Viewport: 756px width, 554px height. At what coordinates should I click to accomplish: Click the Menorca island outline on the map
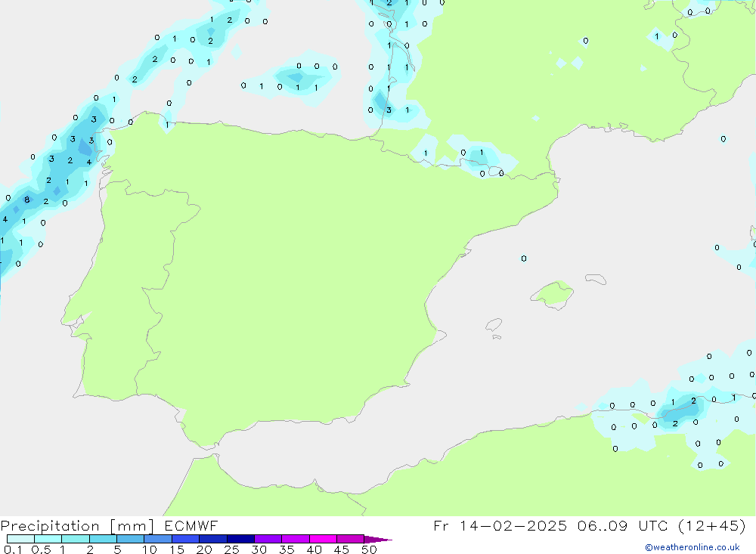point(596,279)
